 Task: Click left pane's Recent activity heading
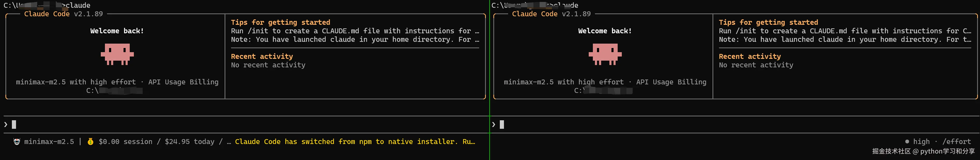[x=262, y=57]
